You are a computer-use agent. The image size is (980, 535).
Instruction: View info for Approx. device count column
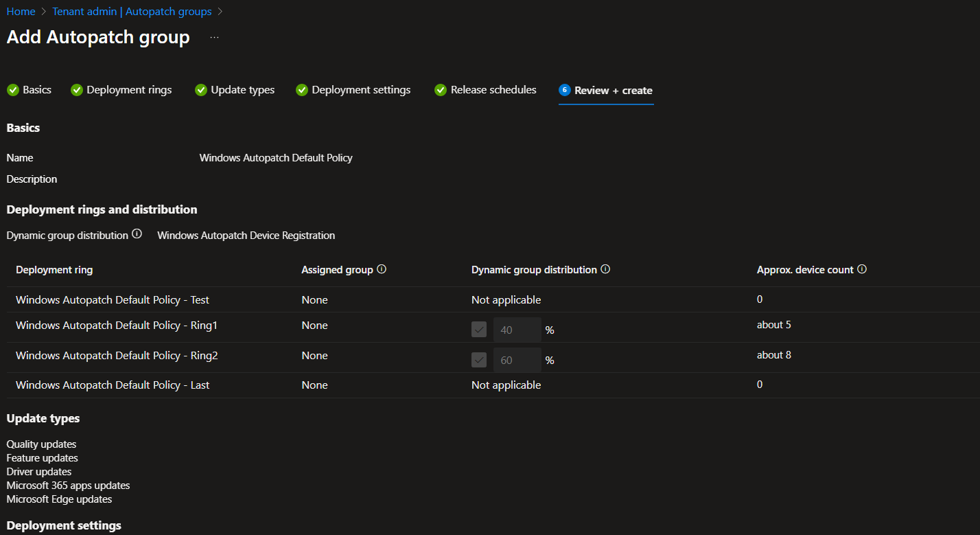(x=862, y=269)
